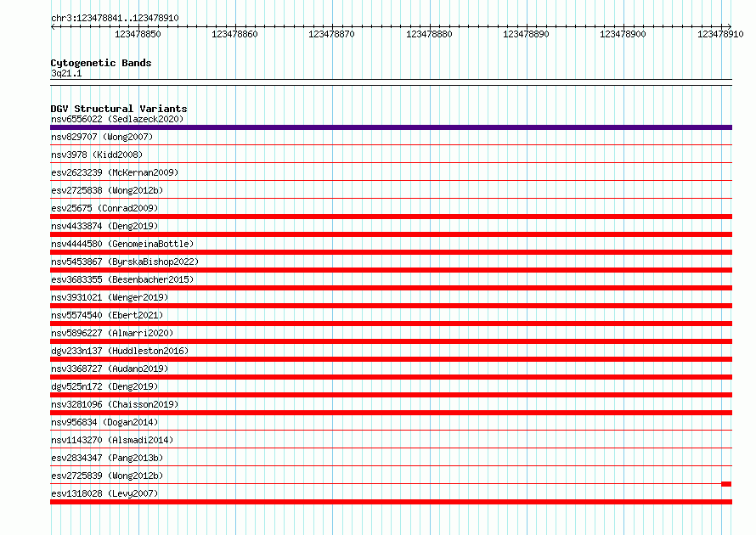Viewport: 756px width, 535px height.
Task: Click ruler position 123478910
Action: [x=720, y=34]
